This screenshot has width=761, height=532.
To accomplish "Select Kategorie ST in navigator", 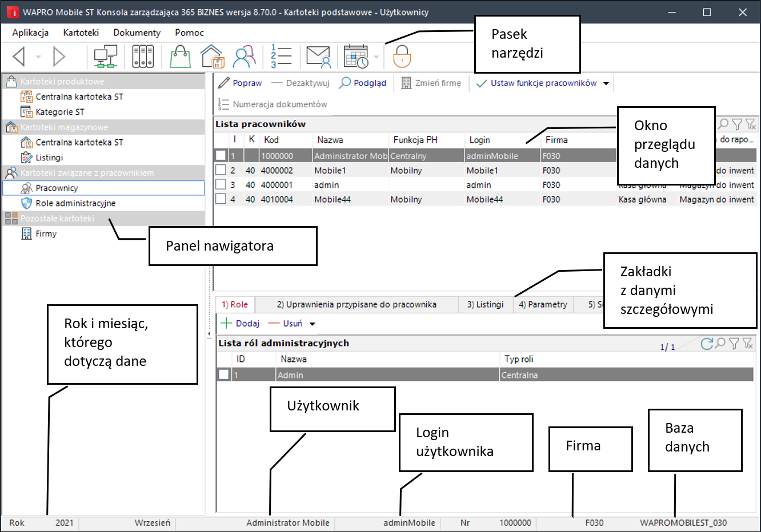I will 60,112.
